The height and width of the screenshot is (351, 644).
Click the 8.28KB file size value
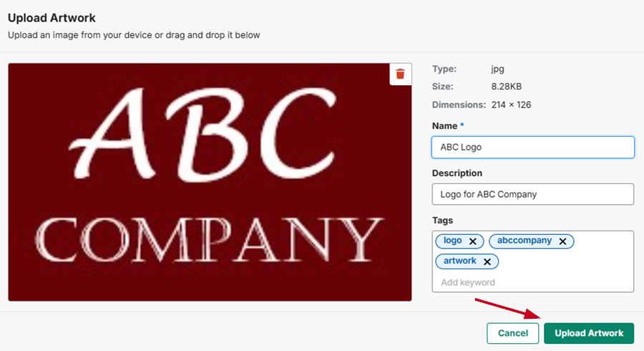(506, 87)
